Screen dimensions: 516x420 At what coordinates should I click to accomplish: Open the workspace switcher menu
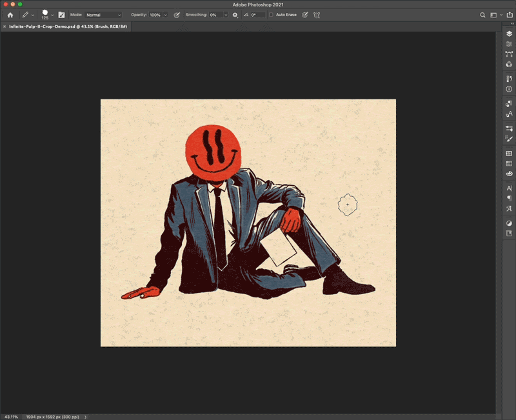pos(495,15)
